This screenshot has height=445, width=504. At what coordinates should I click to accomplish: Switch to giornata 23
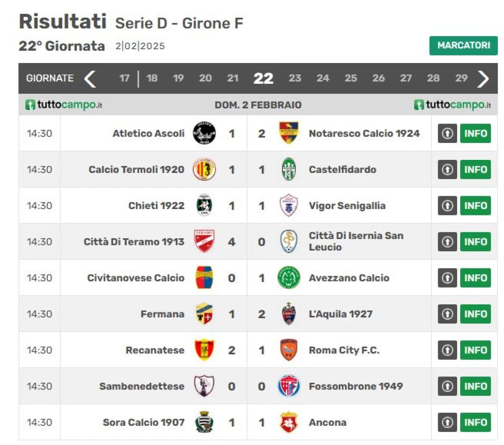point(295,78)
